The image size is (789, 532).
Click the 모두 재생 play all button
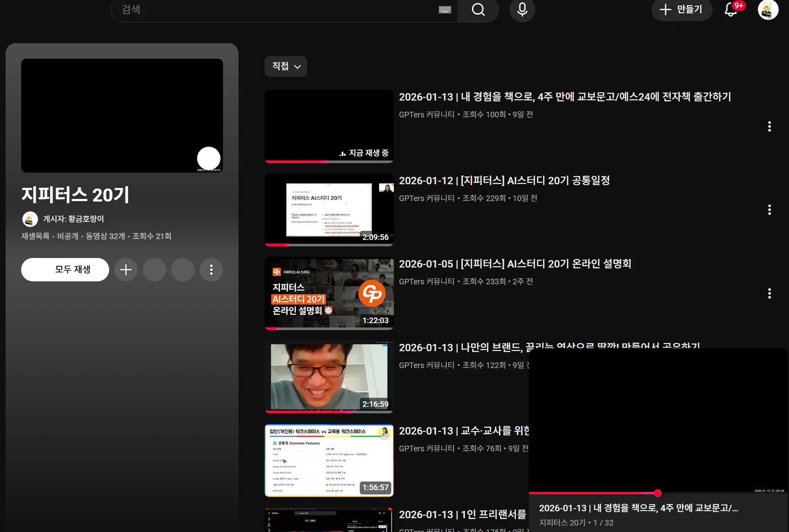click(65, 269)
